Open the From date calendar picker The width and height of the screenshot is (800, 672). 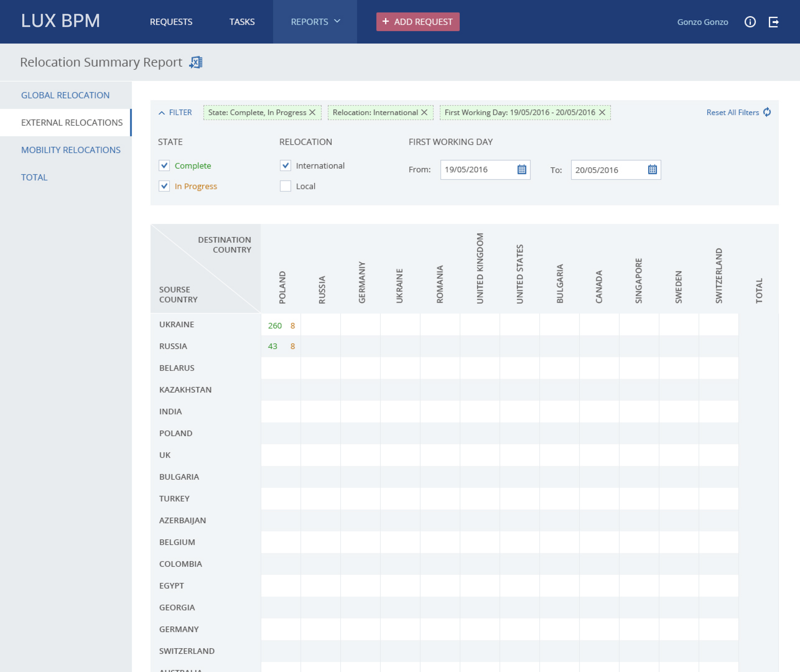[x=521, y=169]
